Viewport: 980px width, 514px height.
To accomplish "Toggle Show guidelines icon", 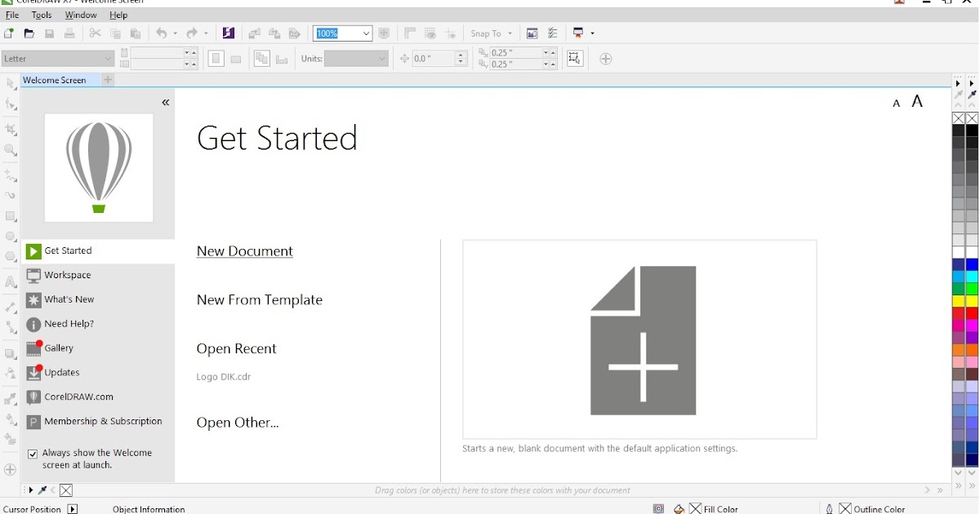I will pos(451,33).
